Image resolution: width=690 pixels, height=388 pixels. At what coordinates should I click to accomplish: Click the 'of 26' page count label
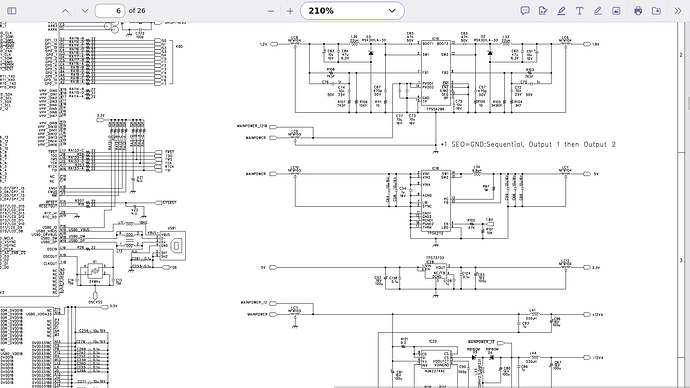(x=137, y=11)
